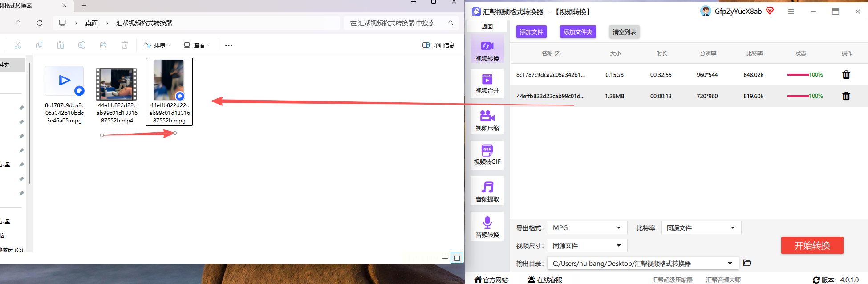The height and width of the screenshot is (284, 868).
Task: Open the 官方网站 link
Action: coord(491,280)
